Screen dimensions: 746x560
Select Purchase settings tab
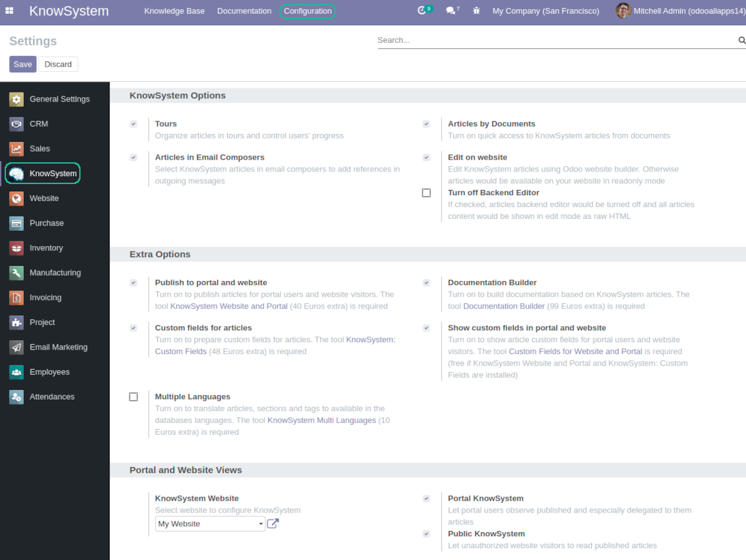click(x=55, y=223)
